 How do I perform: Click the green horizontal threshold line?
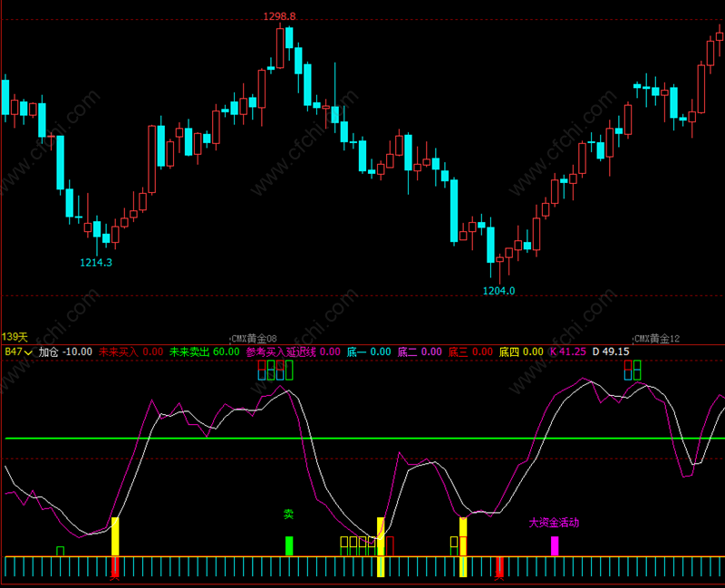(x=364, y=438)
